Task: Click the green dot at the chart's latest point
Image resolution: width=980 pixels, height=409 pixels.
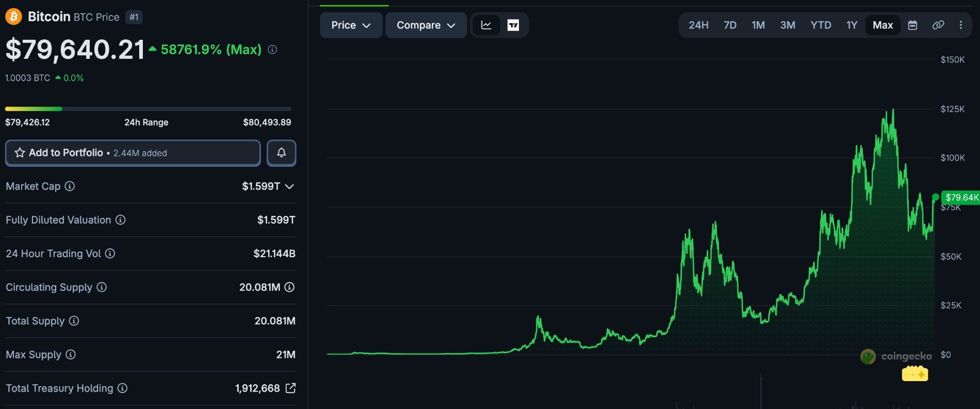Action: tap(936, 197)
